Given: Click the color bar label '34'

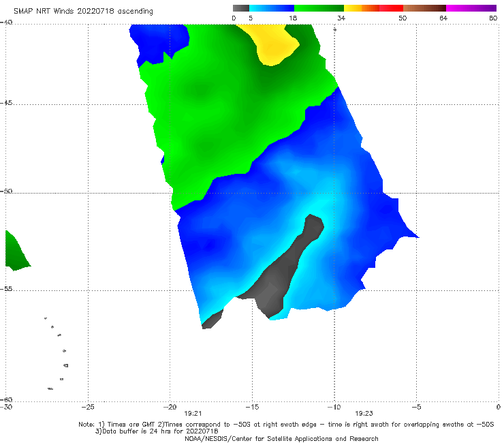Looking at the screenshot, I should [x=341, y=18].
